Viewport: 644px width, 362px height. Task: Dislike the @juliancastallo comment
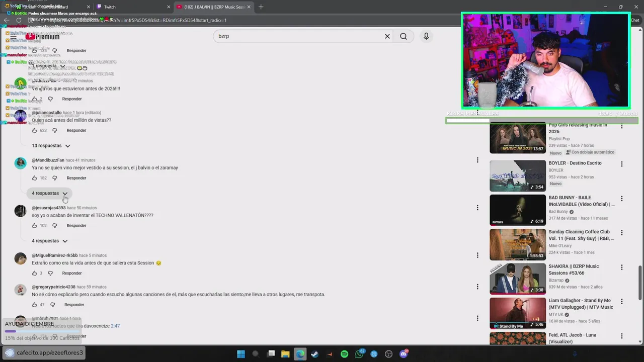(55, 130)
